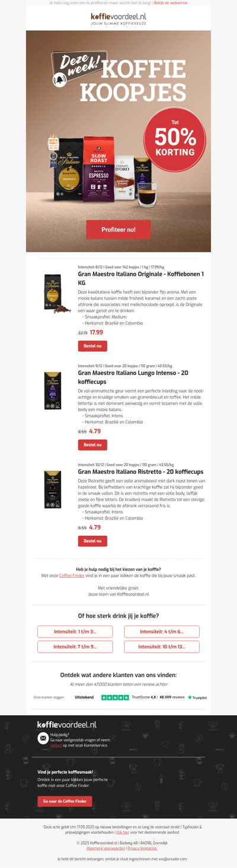Select 'Intensiteit: 1 t/m 3' option

[75, 632]
